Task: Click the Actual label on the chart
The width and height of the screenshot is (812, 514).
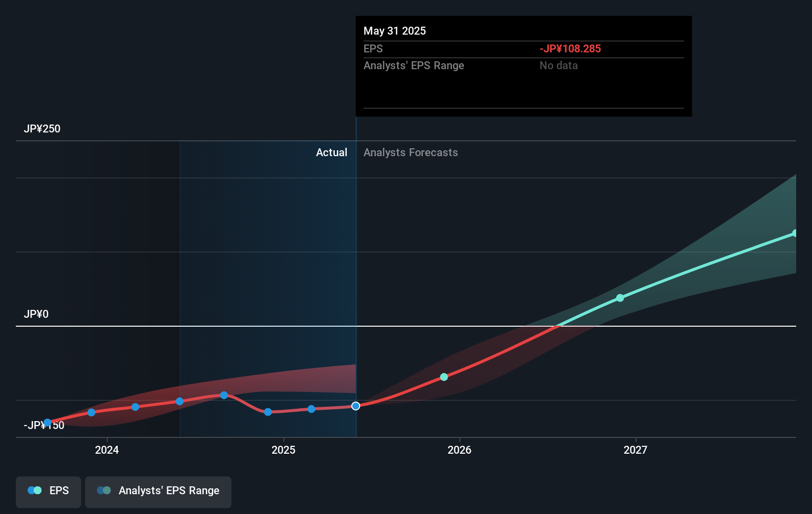Action: 331,153
